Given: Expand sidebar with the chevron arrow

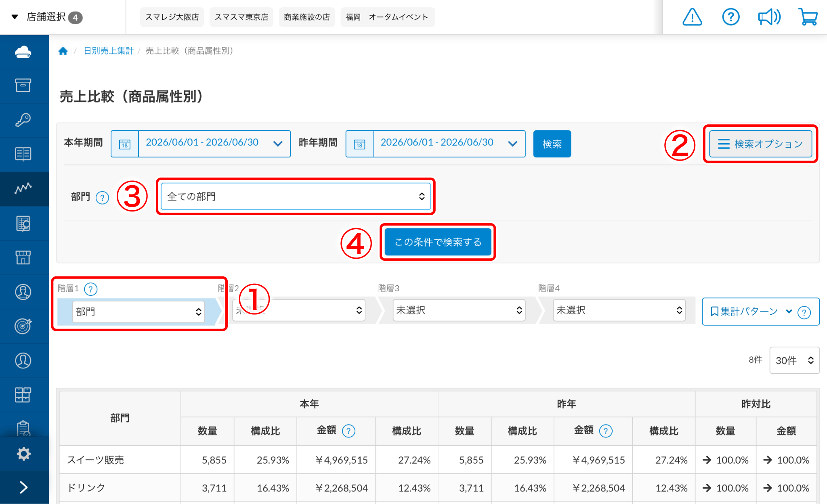Looking at the screenshot, I should click(x=23, y=487).
